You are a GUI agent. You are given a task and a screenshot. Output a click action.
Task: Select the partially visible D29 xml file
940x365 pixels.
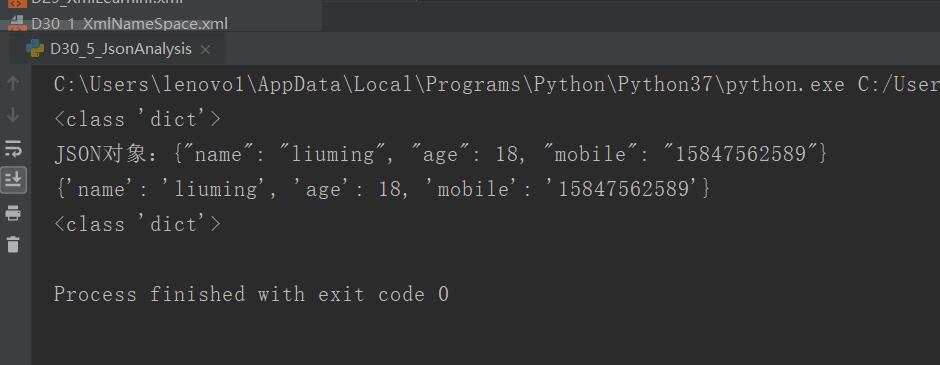click(107, 2)
